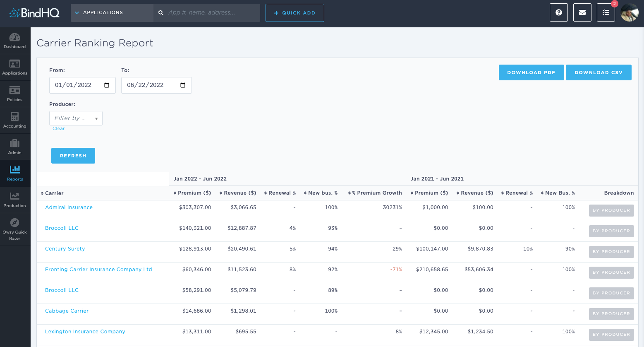Click BY PRODUCER for $58,291.00 Broccoli row
This screenshot has width=644, height=347.
pyautogui.click(x=611, y=293)
